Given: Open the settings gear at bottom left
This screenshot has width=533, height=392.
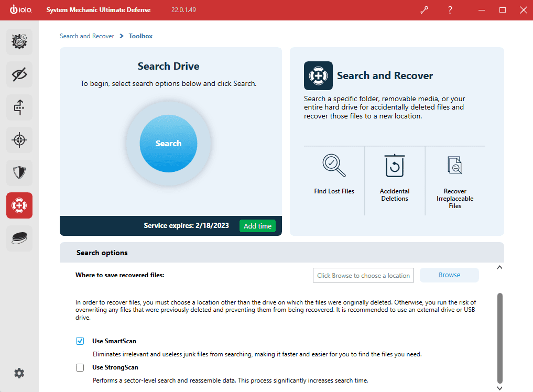Looking at the screenshot, I should [19, 373].
